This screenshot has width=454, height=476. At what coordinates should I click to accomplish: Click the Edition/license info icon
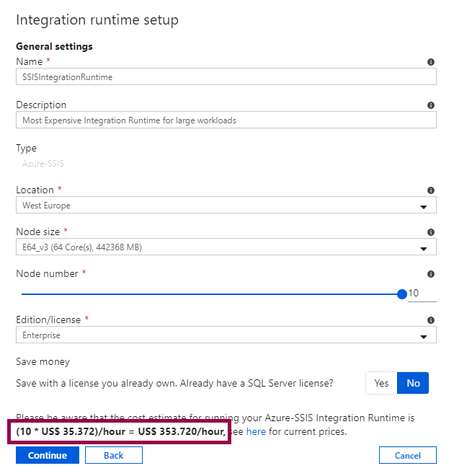[x=431, y=320]
